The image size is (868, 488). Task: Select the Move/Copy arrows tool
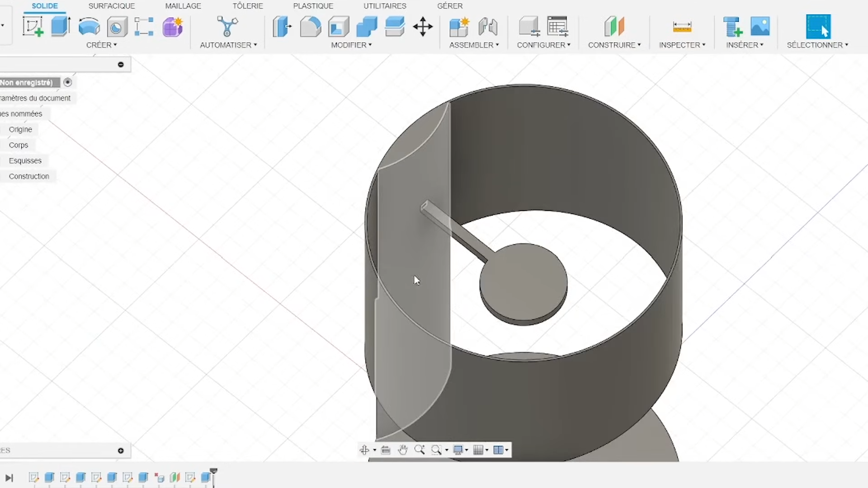(x=423, y=27)
